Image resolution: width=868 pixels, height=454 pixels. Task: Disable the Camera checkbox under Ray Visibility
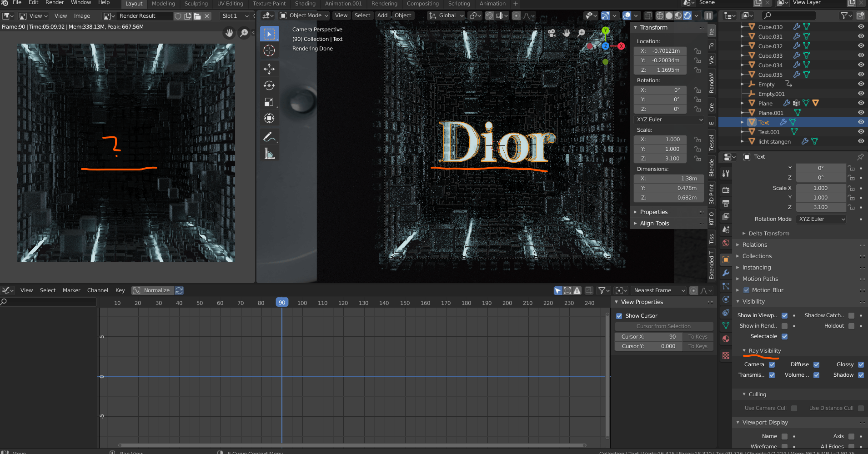[x=773, y=364]
